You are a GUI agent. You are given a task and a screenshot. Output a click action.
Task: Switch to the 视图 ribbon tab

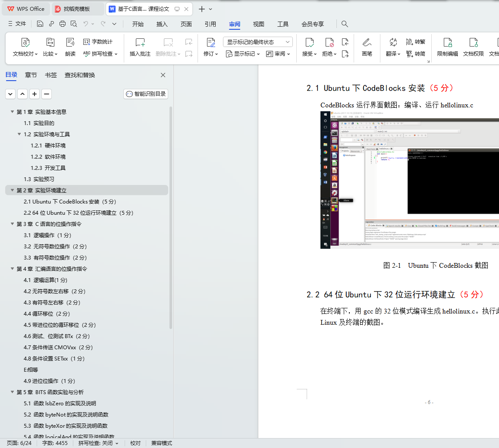click(259, 24)
